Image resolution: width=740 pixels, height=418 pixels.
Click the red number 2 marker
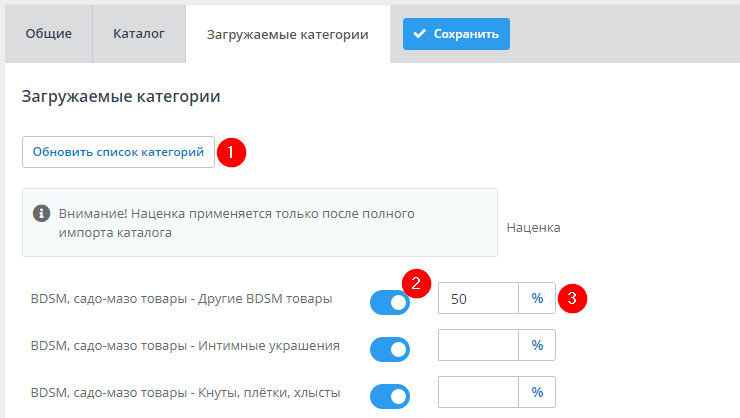point(416,282)
